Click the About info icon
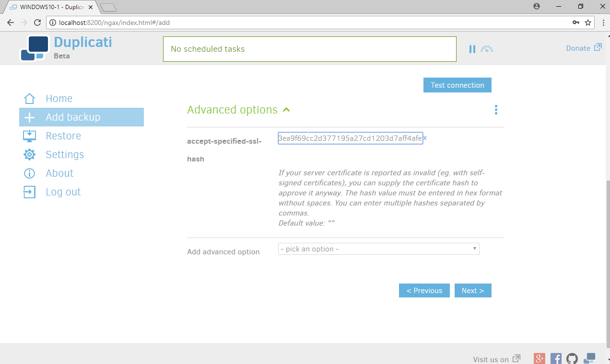This screenshot has height=364, width=610. (x=29, y=173)
